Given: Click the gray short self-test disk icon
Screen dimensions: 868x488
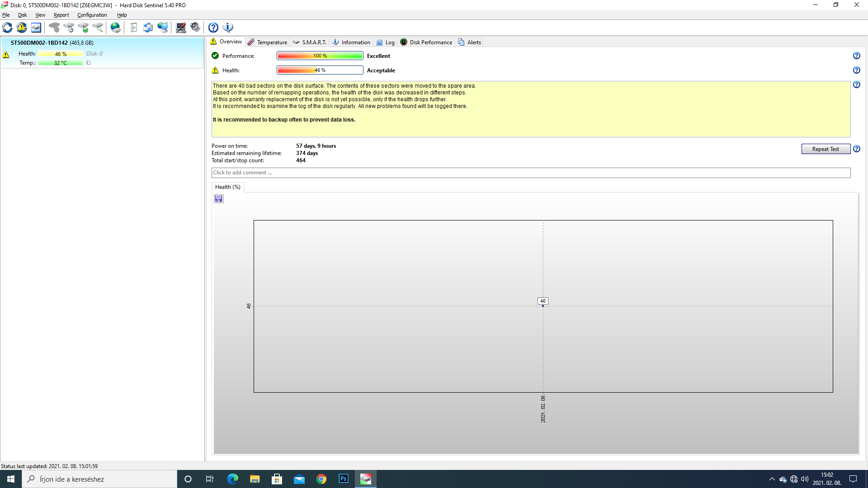Looking at the screenshot, I should point(54,28).
